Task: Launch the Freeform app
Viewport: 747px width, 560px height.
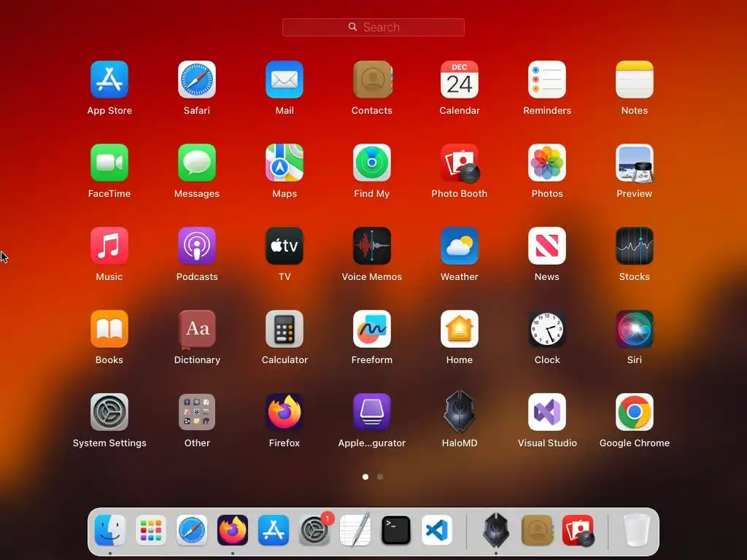Action: pyautogui.click(x=372, y=329)
